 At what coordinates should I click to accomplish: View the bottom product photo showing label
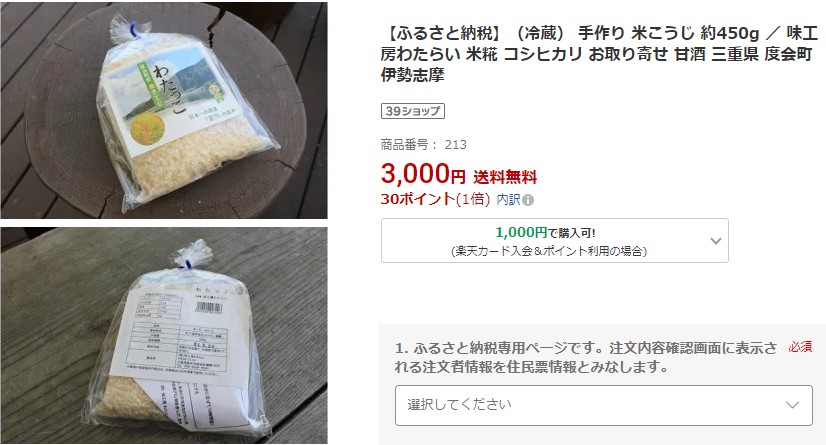(x=164, y=335)
